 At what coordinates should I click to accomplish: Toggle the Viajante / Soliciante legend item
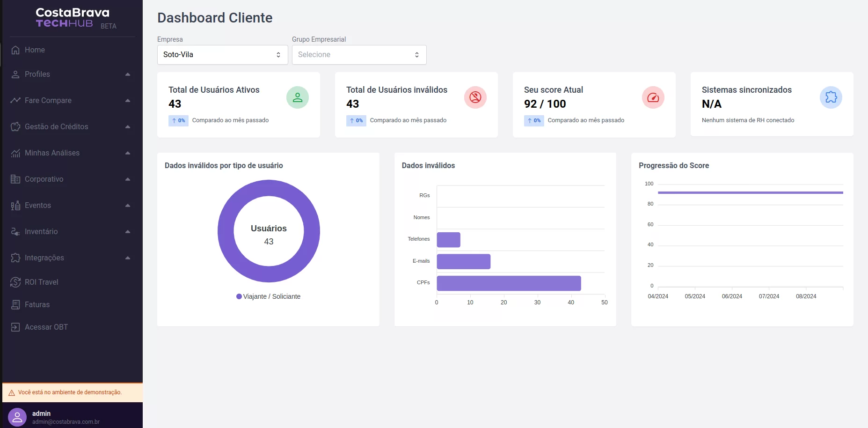[269, 296]
